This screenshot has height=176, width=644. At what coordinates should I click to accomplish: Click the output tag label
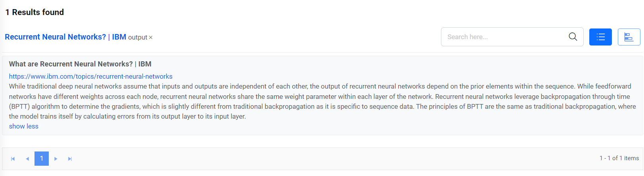click(138, 37)
